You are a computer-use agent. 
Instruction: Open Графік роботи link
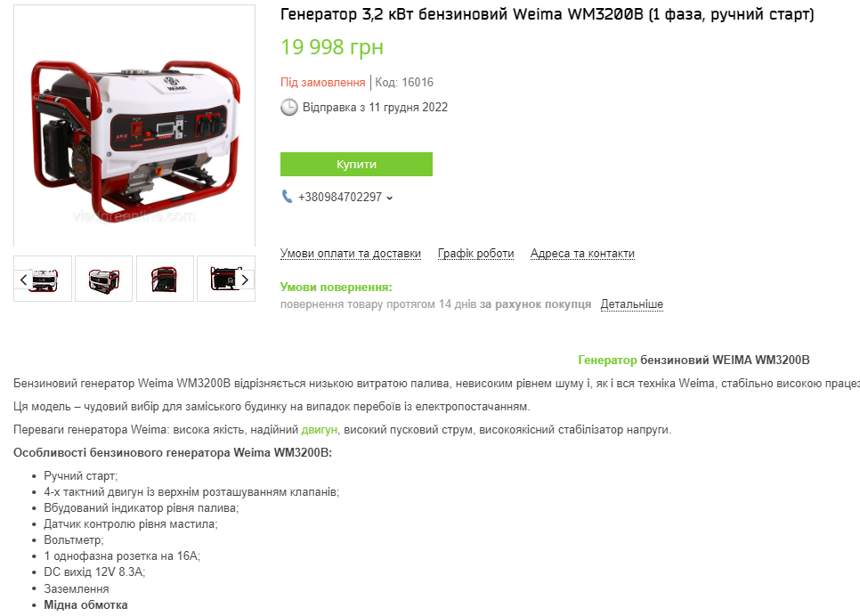coord(475,254)
